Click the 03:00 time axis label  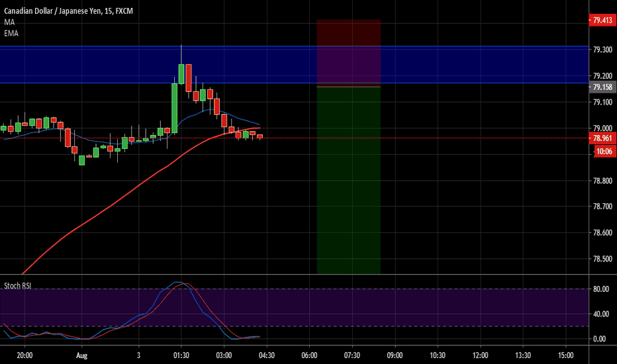[224, 355]
